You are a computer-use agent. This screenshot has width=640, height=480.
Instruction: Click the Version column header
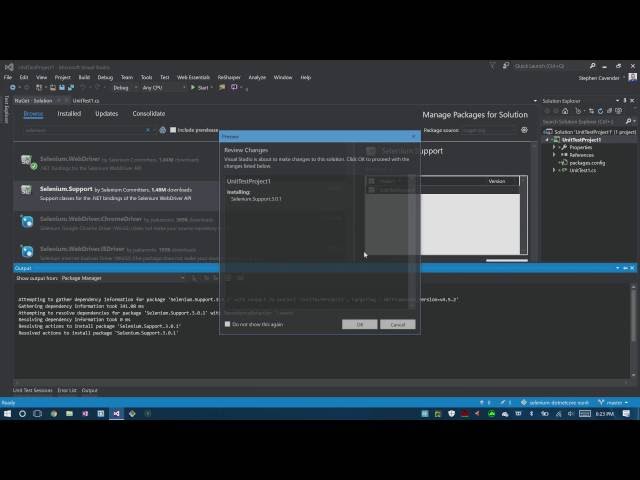pyautogui.click(x=497, y=181)
